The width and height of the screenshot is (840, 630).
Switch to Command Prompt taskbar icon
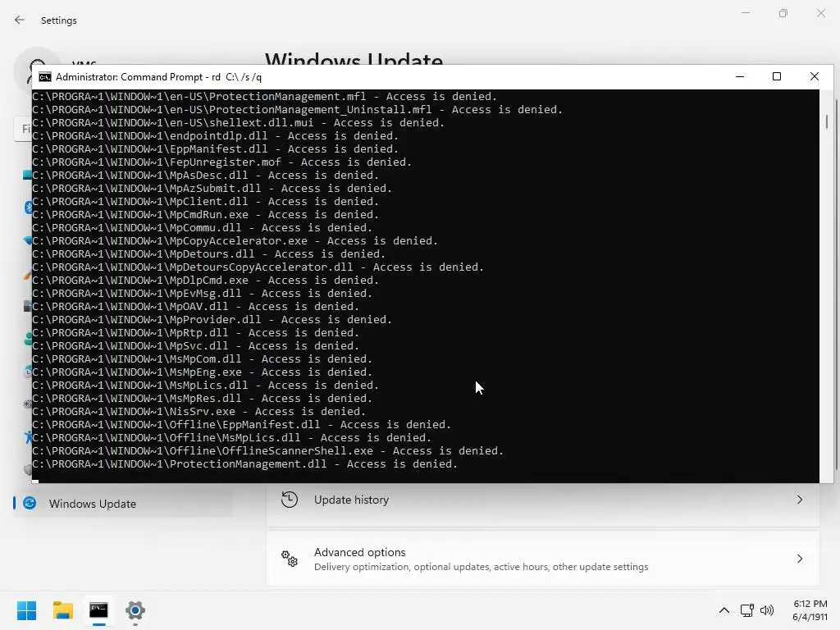point(98,610)
